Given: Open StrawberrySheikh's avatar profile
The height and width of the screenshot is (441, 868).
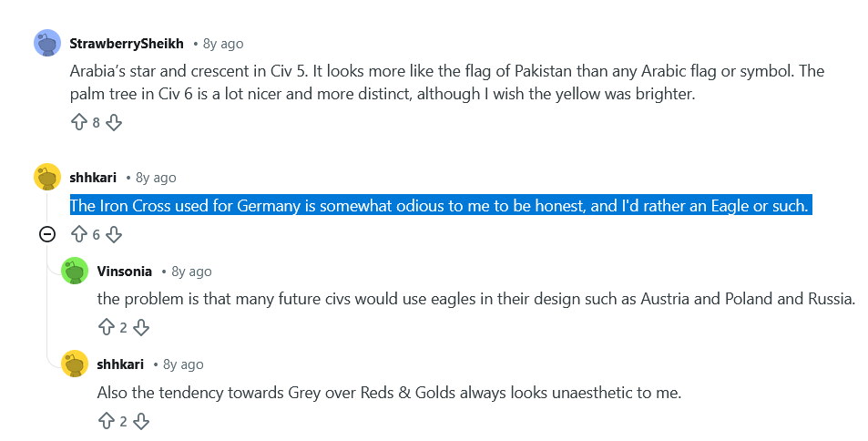Looking at the screenshot, I should (x=47, y=43).
